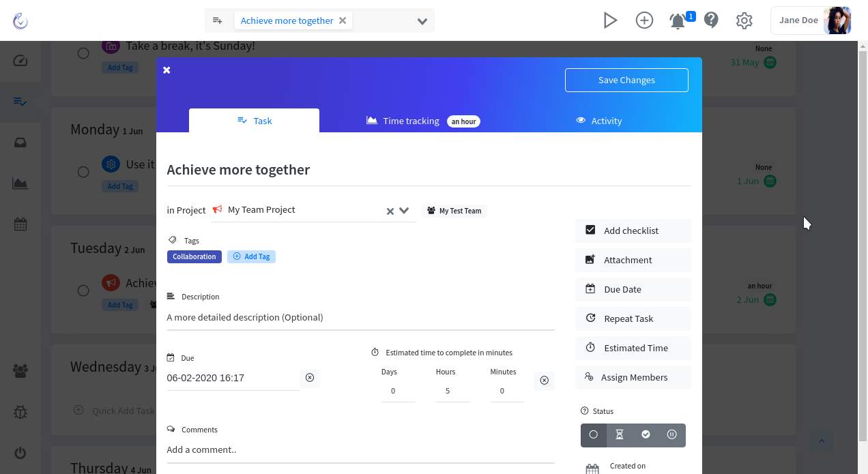Click the 31 May date icon
This screenshot has height=474, width=868.
(x=770, y=62)
